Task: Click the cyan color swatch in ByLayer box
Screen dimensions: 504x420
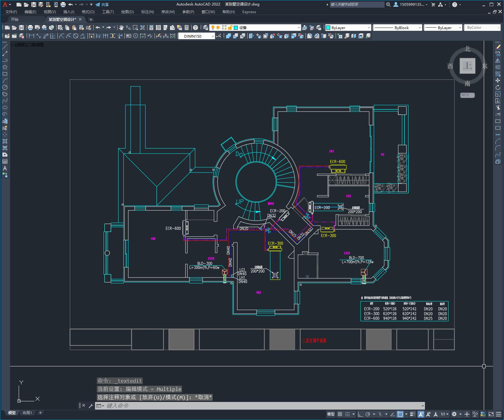Action: 328,28
